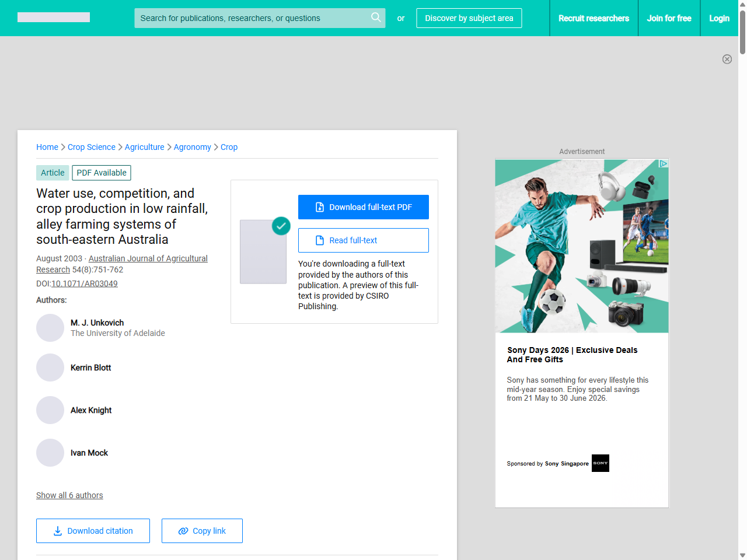Image resolution: width=747 pixels, height=560 pixels.
Task: Download the full-text PDF
Action: point(364,207)
